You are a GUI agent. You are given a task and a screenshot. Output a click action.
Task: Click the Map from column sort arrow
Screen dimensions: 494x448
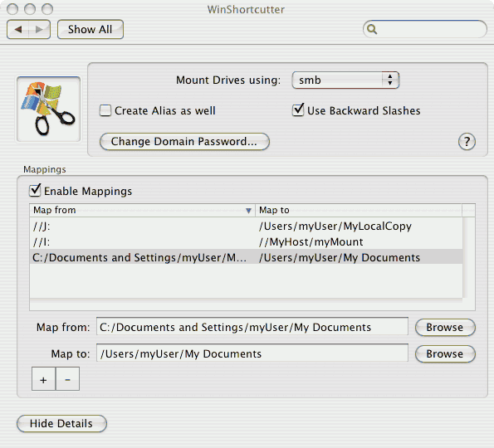(x=248, y=210)
